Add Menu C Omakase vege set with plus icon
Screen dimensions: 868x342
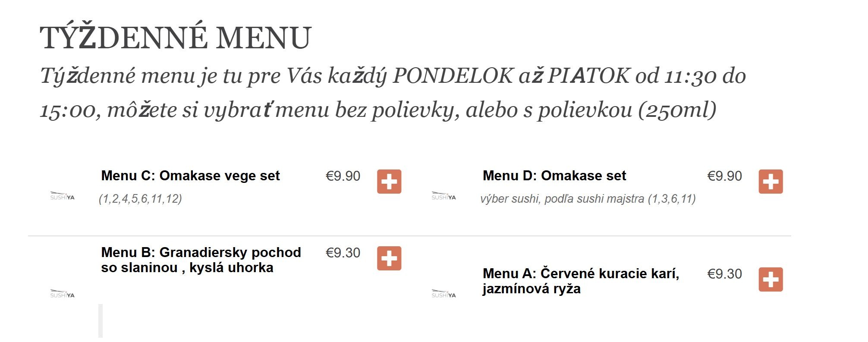(x=389, y=182)
